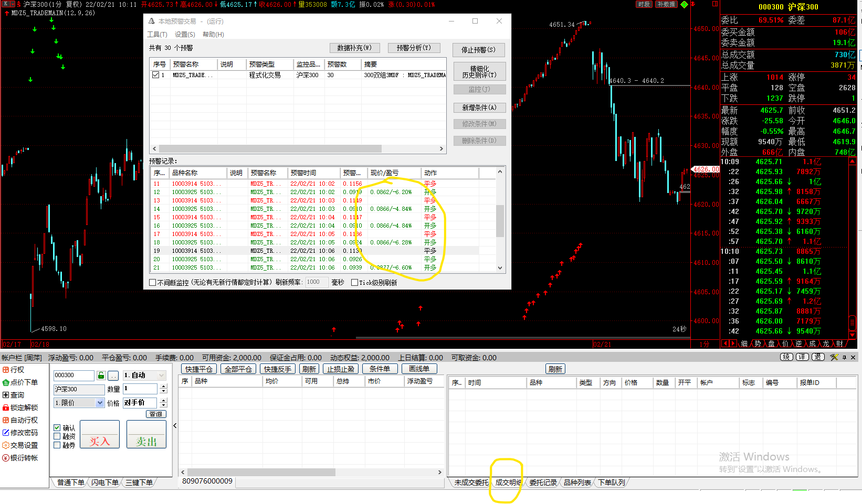Enable Tick级别刷新 checkbox
The width and height of the screenshot is (862, 504).
point(354,282)
